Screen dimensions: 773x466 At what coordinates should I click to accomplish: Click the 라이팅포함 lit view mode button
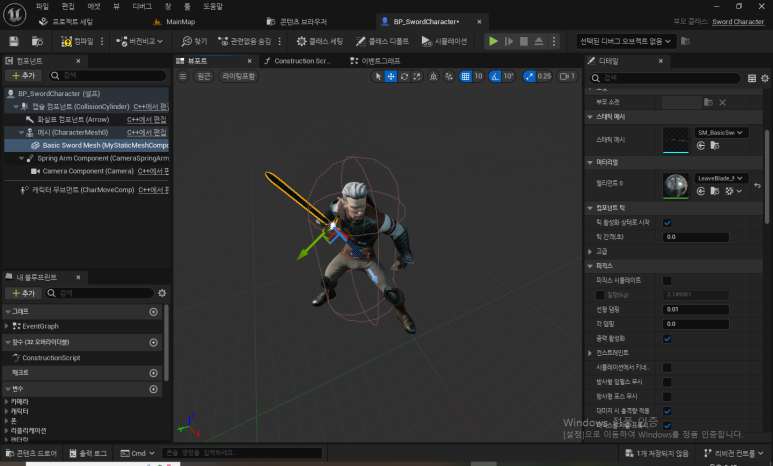point(239,76)
